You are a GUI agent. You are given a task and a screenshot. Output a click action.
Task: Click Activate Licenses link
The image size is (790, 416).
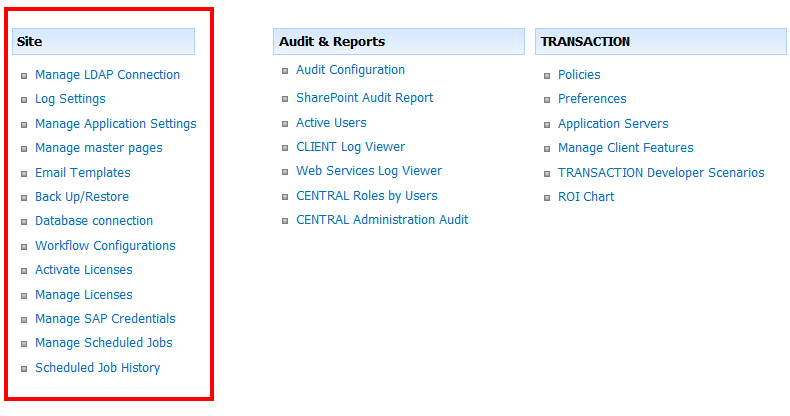84,270
